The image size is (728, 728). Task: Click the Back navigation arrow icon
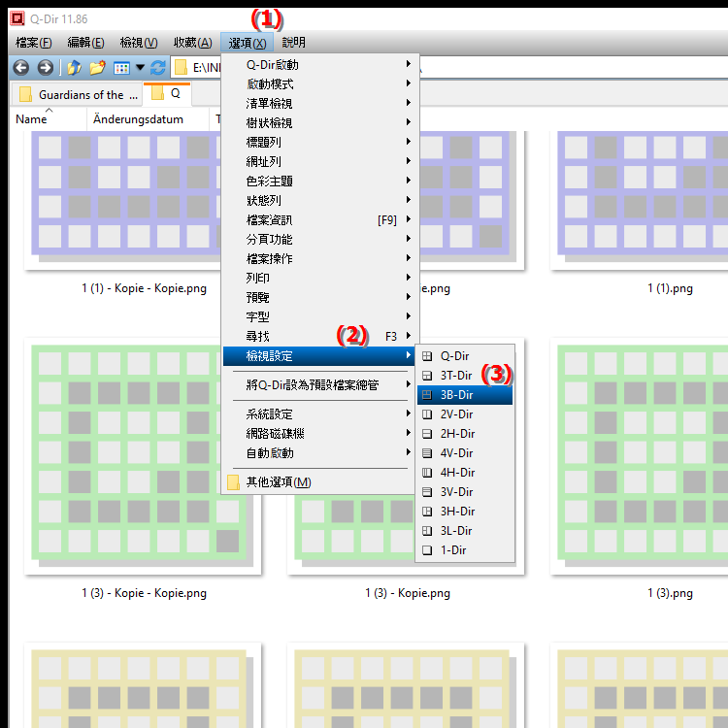21,68
